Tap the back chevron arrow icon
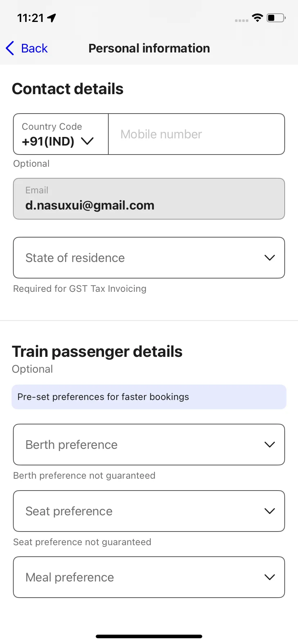 (10, 48)
